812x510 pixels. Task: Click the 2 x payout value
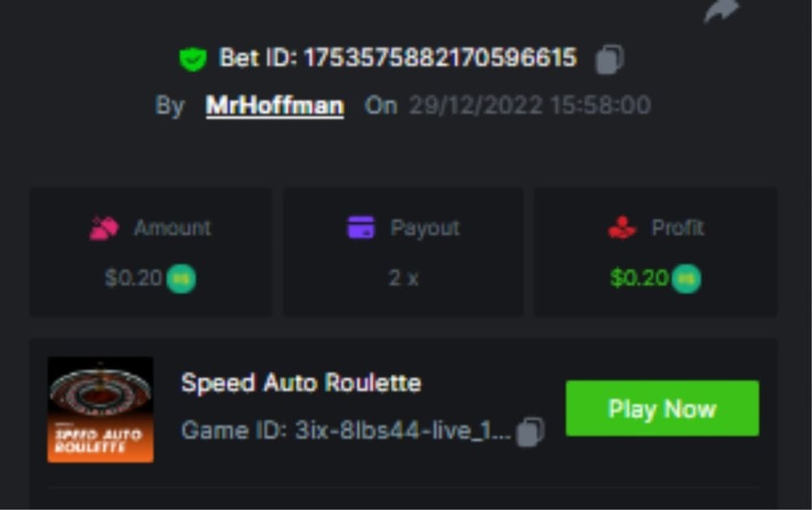pyautogui.click(x=404, y=279)
